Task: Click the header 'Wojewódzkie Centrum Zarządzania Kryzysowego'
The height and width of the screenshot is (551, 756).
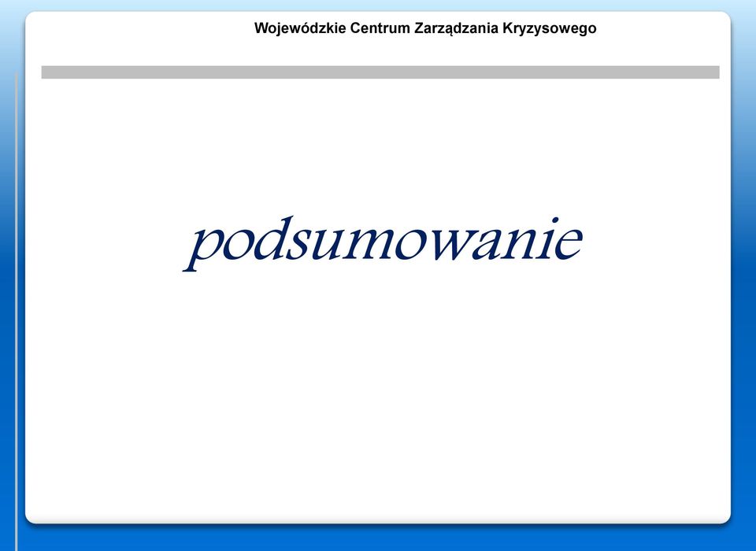Action: pyautogui.click(x=425, y=28)
